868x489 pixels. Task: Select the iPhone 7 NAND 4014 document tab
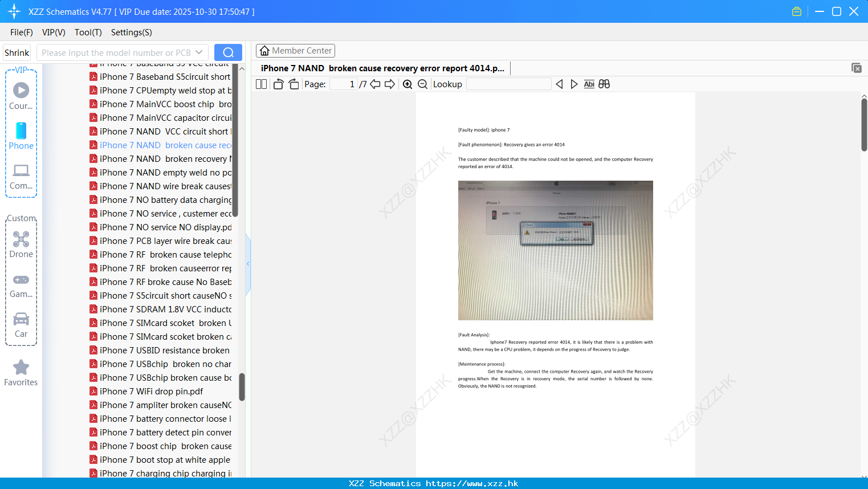click(382, 68)
